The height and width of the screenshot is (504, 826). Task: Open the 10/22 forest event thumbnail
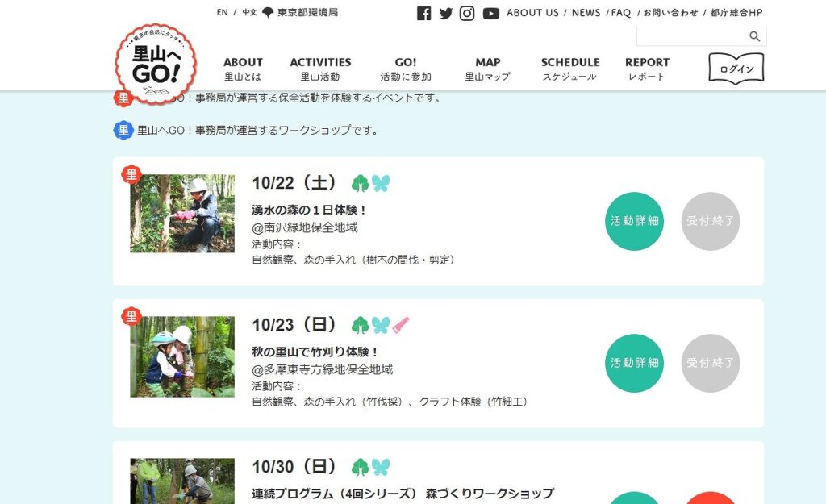click(182, 213)
